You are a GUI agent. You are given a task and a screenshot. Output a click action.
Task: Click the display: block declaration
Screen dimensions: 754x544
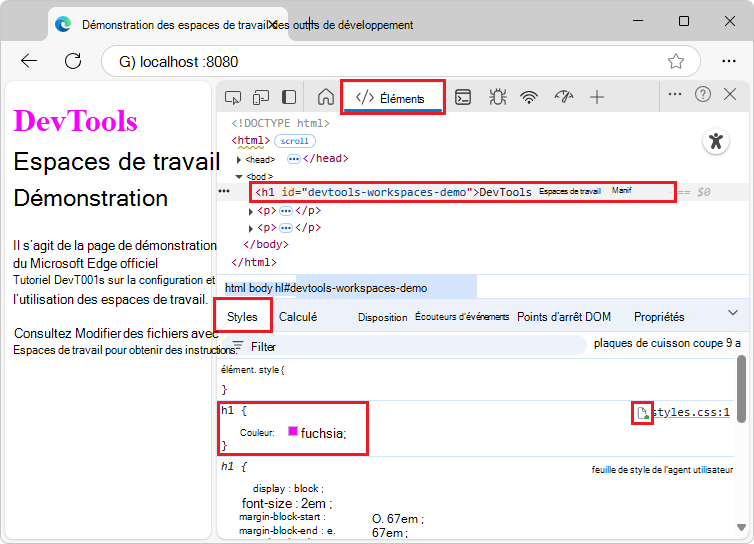point(288,488)
